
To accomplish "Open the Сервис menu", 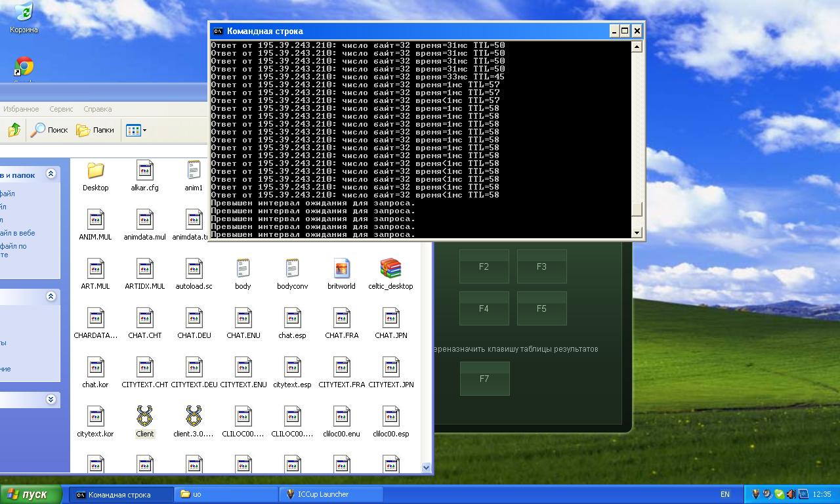I will tap(61, 109).
